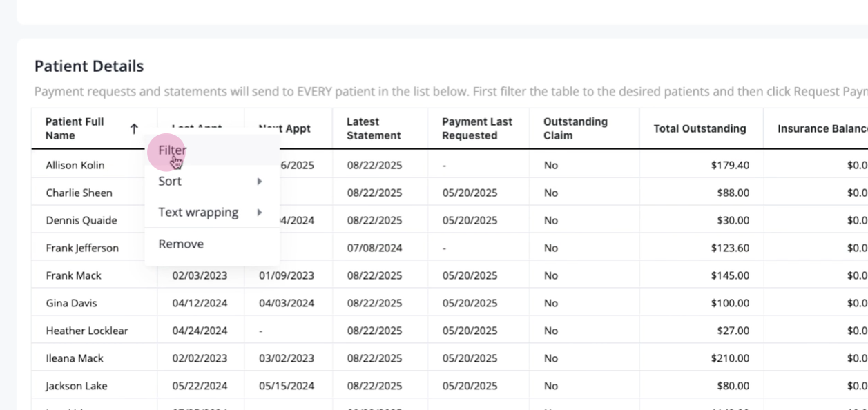Select the Allison Kolin patient row
Screen dimensions: 868x410
450,165
